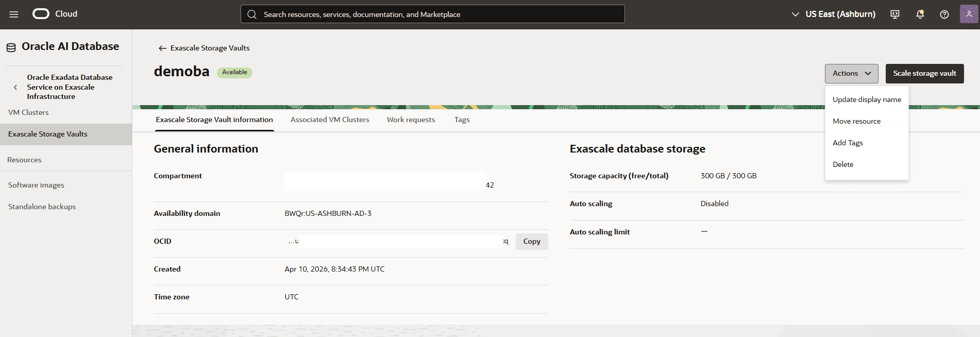The width and height of the screenshot is (980, 337).
Task: Click the created date Apr 10, 2026 value
Action: point(334,269)
